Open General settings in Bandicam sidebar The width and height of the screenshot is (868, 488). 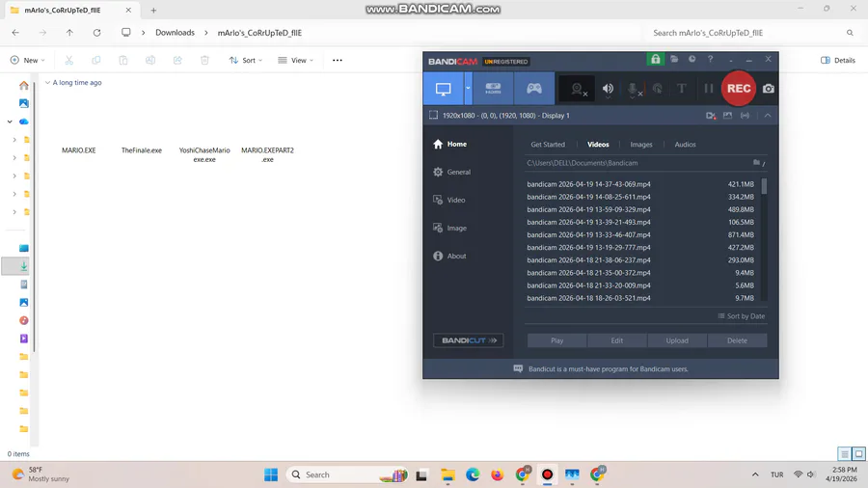point(451,172)
